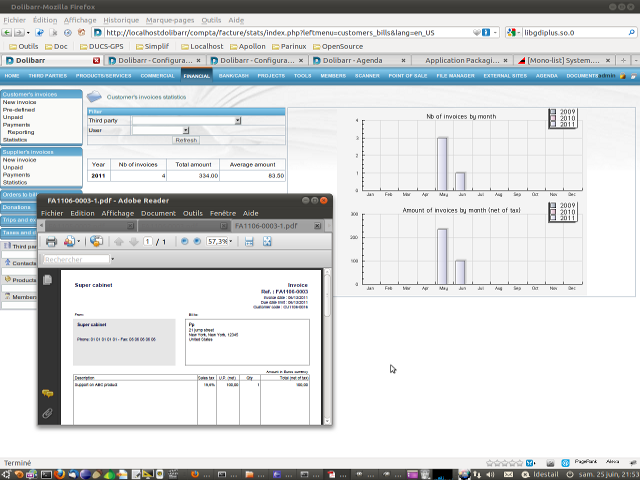The width and height of the screenshot is (640, 480).
Task: Click the volume icon in system tray
Action: (x=491, y=474)
